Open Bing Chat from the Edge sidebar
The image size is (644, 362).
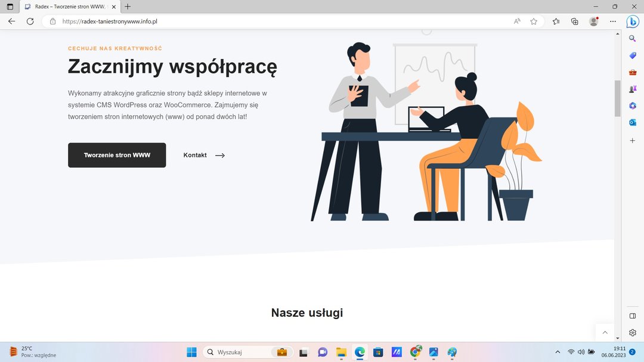coord(633,21)
